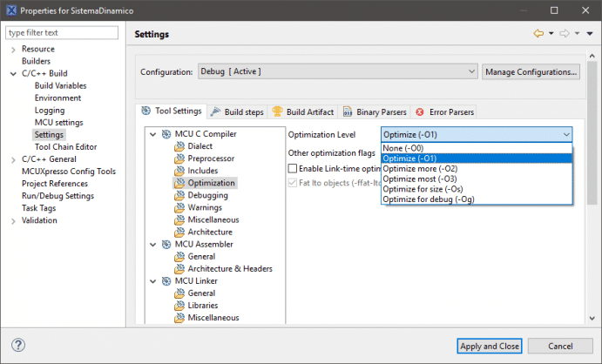Expand the Resource tree item
This screenshot has width=602, height=364.
point(12,50)
